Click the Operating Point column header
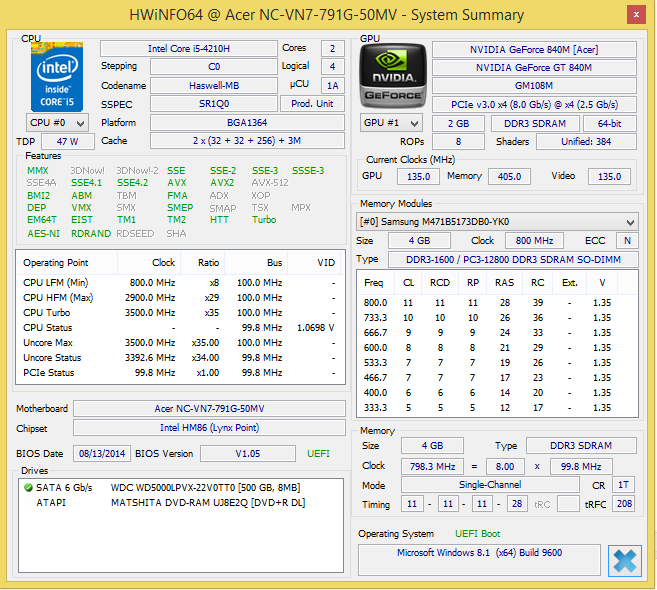Image resolution: width=657 pixels, height=590 pixels. (67, 263)
